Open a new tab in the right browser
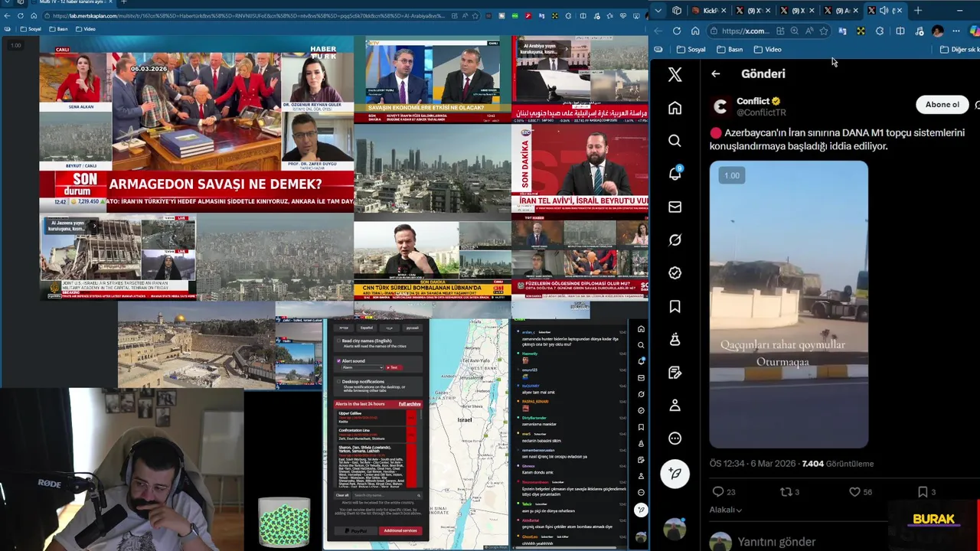The height and width of the screenshot is (551, 980). pos(918,10)
